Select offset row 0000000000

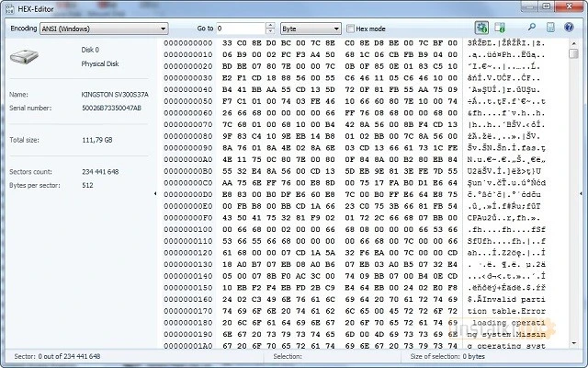(188, 43)
